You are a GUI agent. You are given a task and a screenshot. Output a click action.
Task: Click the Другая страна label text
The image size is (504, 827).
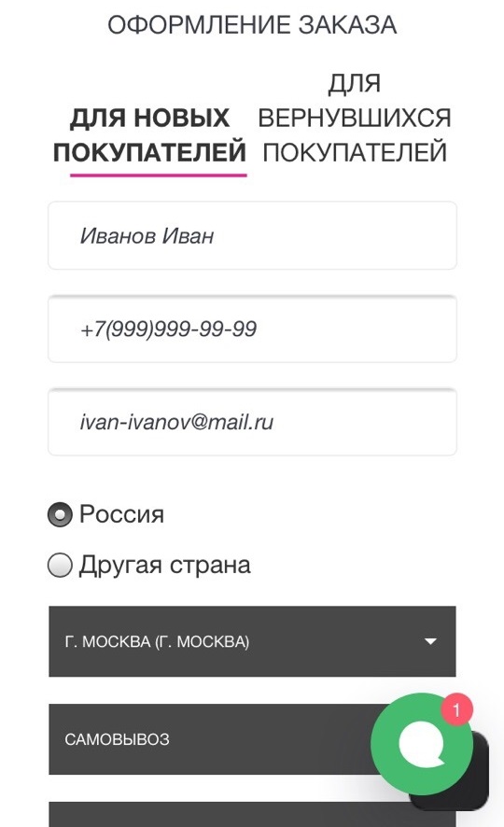(165, 565)
